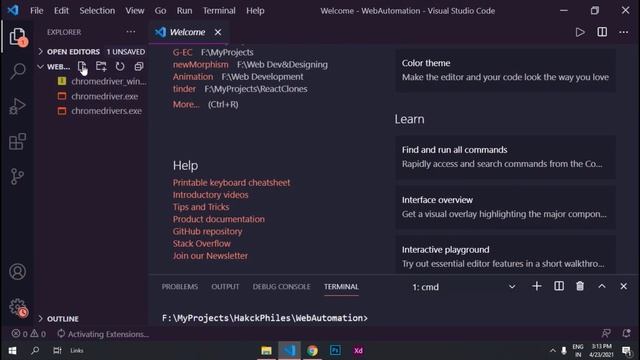The height and width of the screenshot is (360, 640).
Task: Open the Source Control view
Action: 17,176
